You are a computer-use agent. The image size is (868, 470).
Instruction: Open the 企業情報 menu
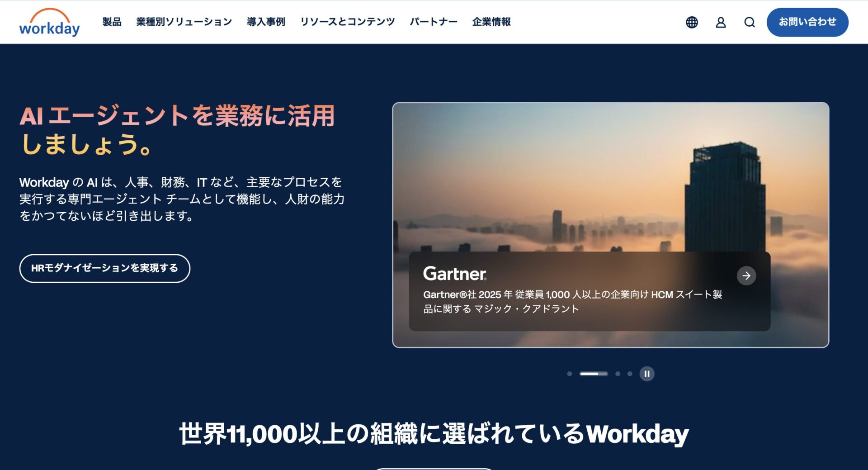(x=491, y=22)
